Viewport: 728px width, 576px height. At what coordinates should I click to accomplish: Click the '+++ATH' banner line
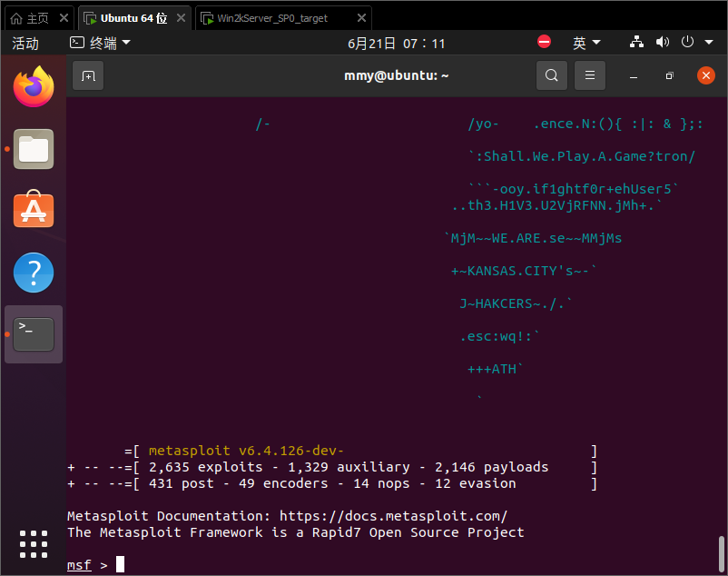click(496, 369)
